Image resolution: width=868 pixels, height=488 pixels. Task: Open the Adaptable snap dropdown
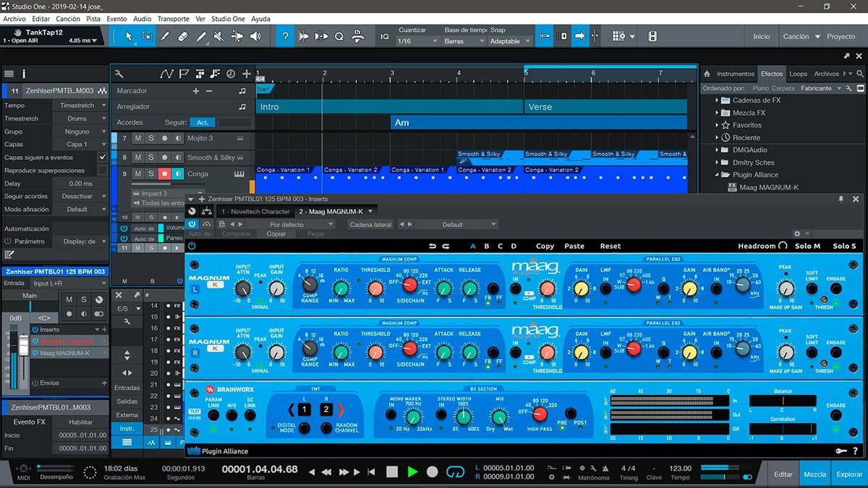[x=510, y=41]
